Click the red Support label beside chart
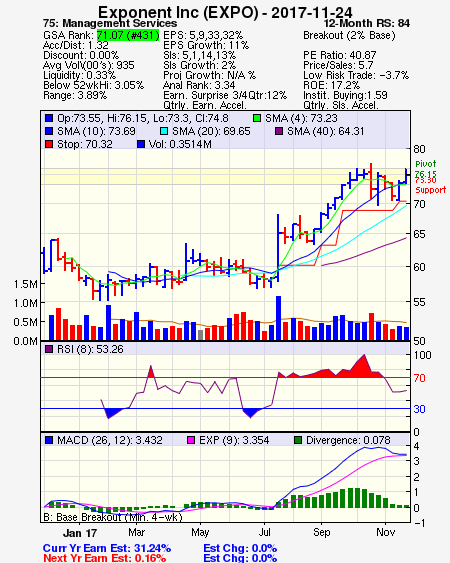 [x=431, y=190]
